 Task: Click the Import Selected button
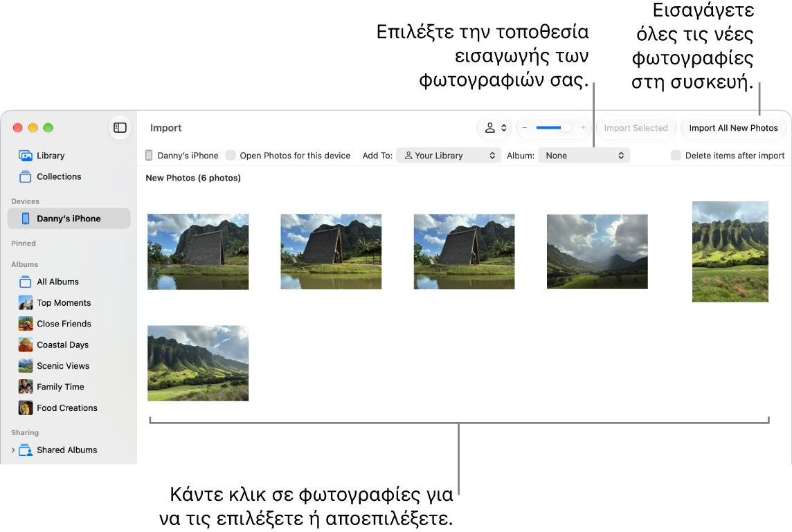(x=636, y=128)
